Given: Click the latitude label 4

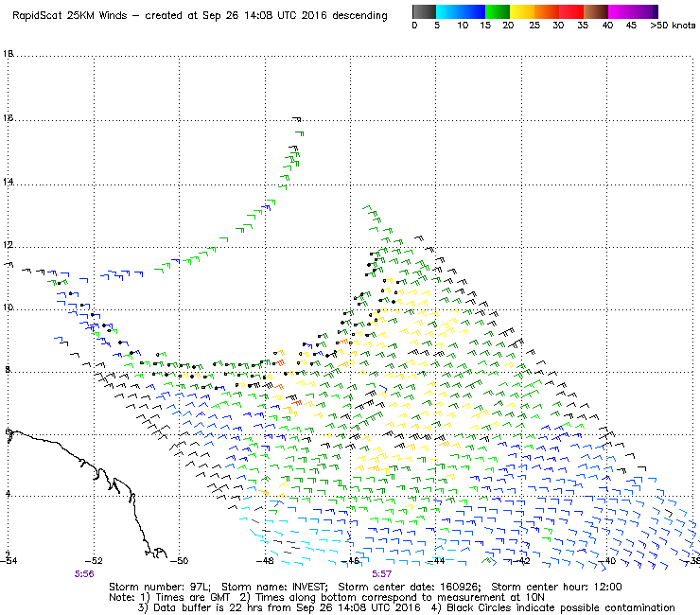Looking at the screenshot, I should [x=8, y=494].
